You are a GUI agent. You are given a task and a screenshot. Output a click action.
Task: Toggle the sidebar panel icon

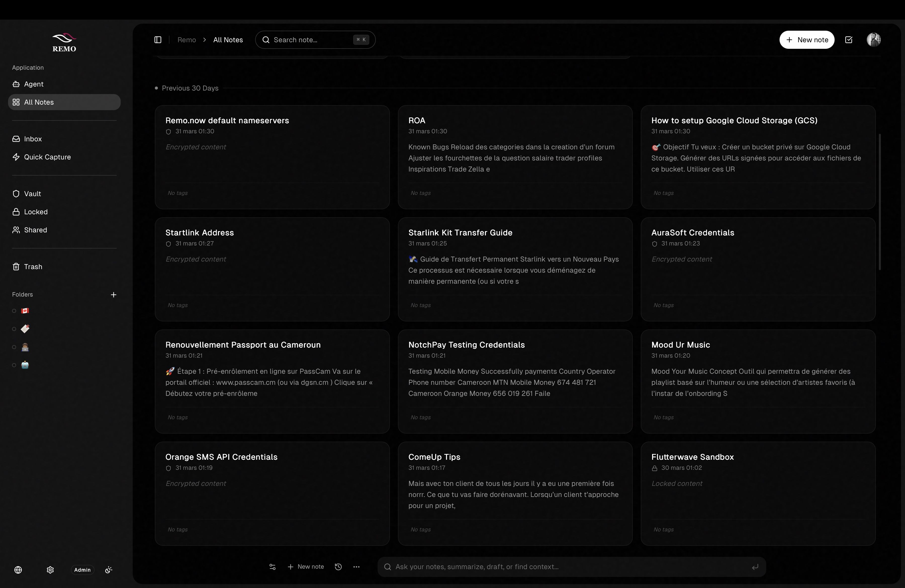point(158,40)
